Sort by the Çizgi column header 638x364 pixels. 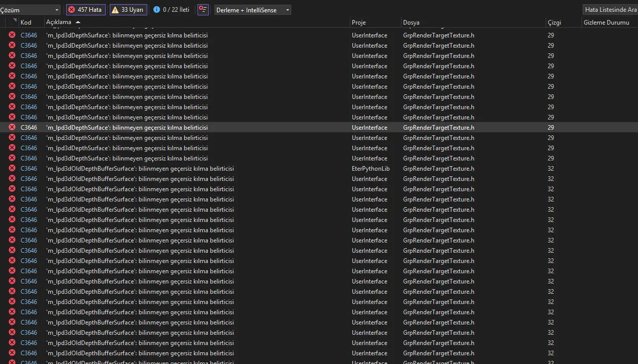coord(554,23)
